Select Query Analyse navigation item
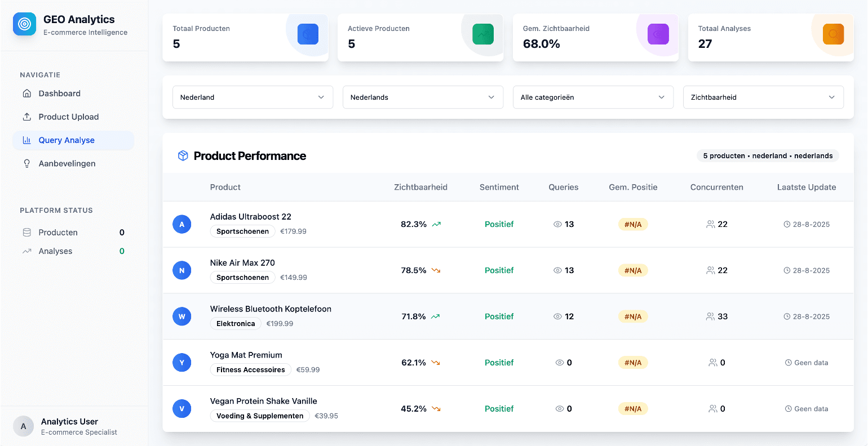The image size is (868, 446). 73,140
